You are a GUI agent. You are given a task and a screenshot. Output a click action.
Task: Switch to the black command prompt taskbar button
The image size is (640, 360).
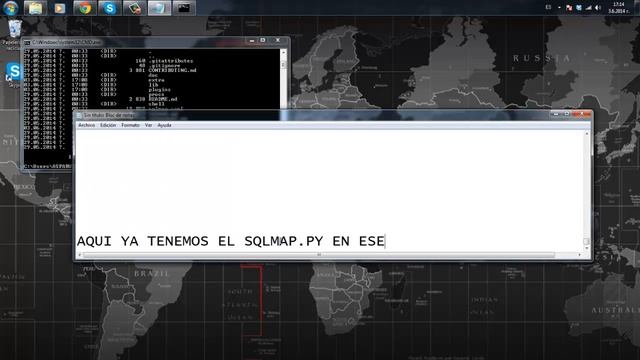[184, 8]
